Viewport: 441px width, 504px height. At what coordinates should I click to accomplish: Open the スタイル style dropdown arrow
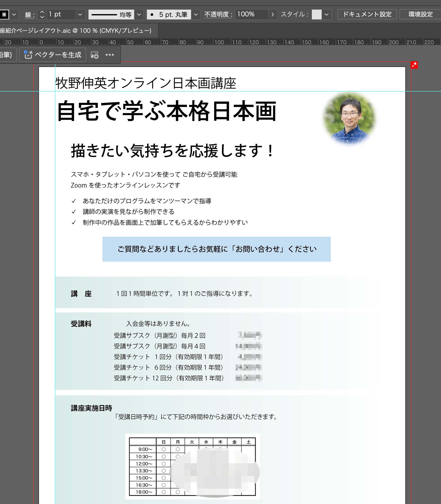click(x=326, y=15)
